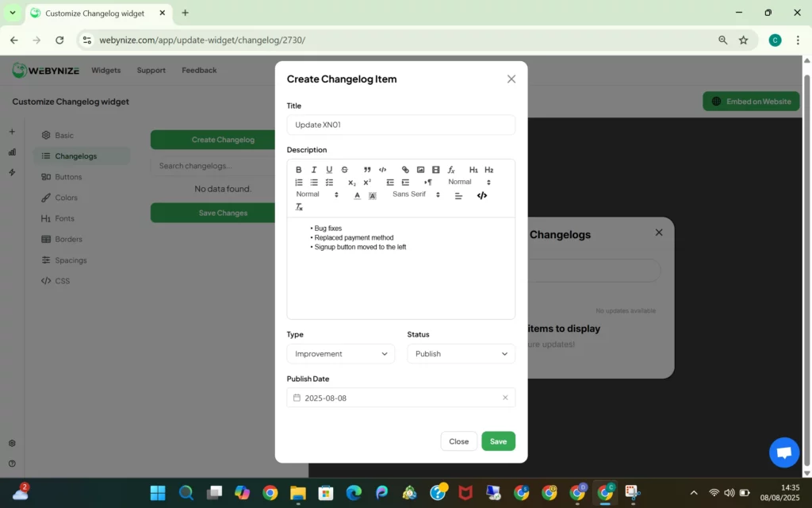Insert an image into the description
The width and height of the screenshot is (812, 508).
point(420,169)
